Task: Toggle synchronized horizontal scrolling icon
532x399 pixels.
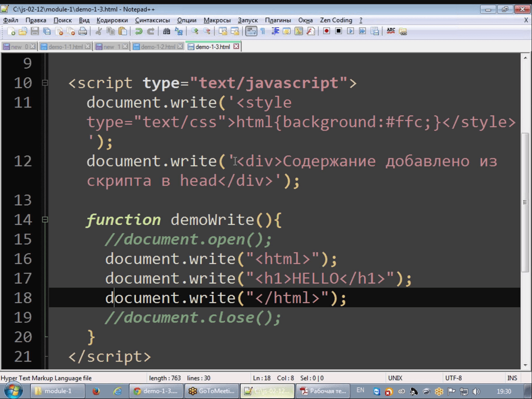Action: pos(235,31)
